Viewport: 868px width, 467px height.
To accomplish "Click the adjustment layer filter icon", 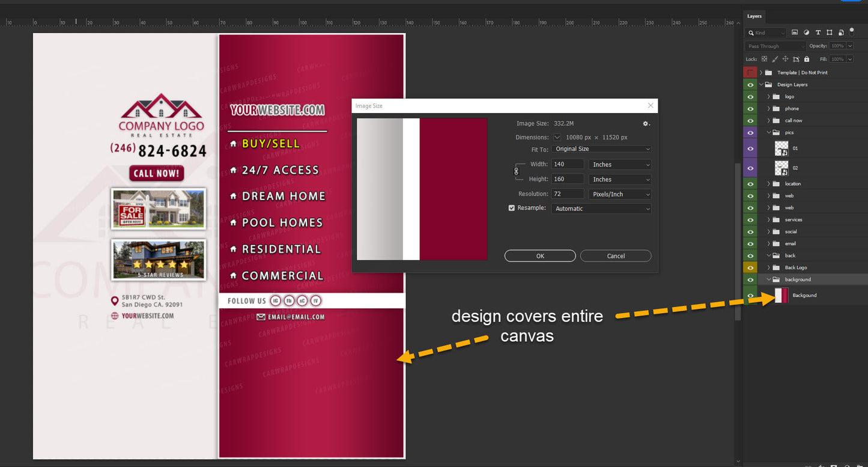I will 806,32.
